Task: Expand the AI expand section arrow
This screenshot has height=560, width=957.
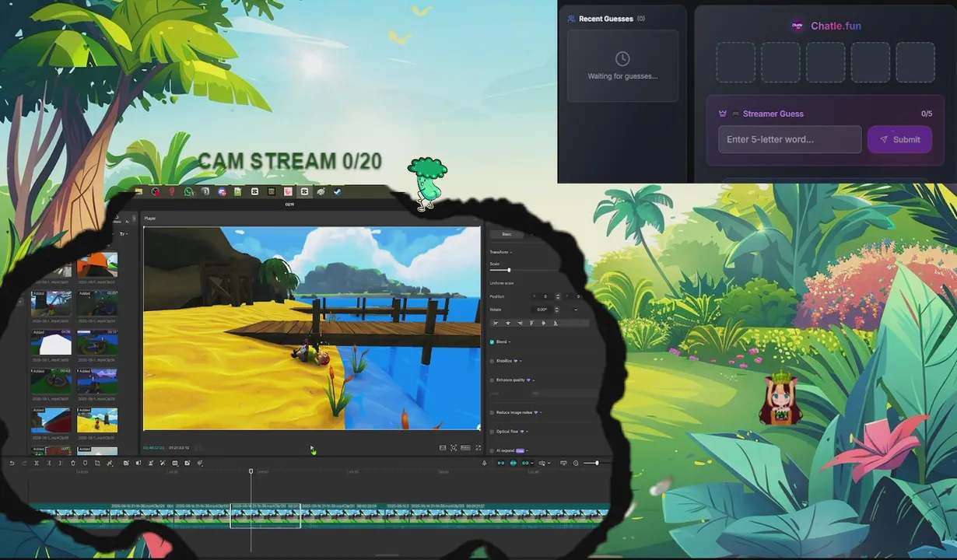Action: coord(527,450)
